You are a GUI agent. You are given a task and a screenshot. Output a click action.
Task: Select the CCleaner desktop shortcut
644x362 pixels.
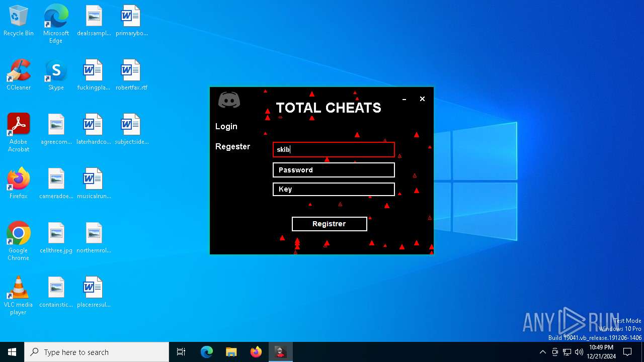(19, 75)
